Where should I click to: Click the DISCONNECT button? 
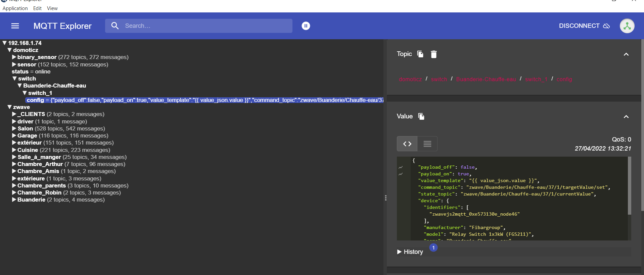point(584,26)
